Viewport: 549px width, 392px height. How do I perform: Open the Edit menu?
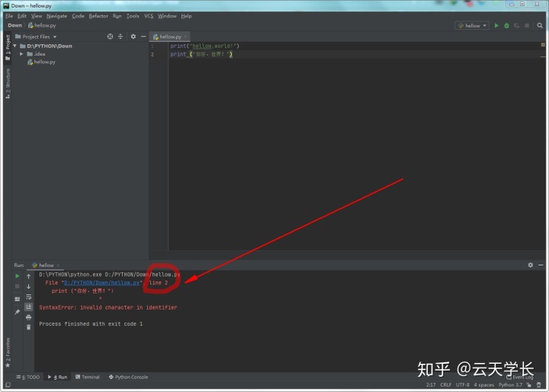21,16
